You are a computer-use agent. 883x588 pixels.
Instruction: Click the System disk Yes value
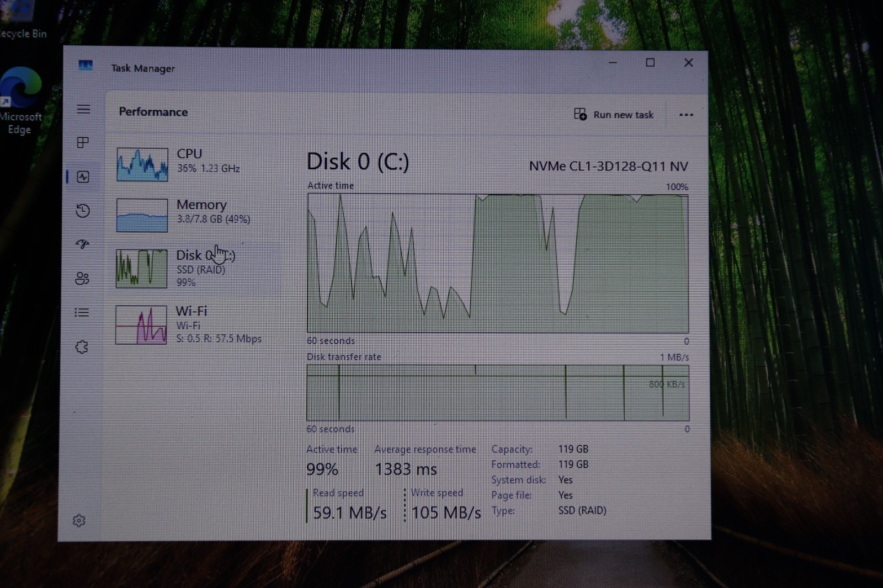[x=565, y=480]
